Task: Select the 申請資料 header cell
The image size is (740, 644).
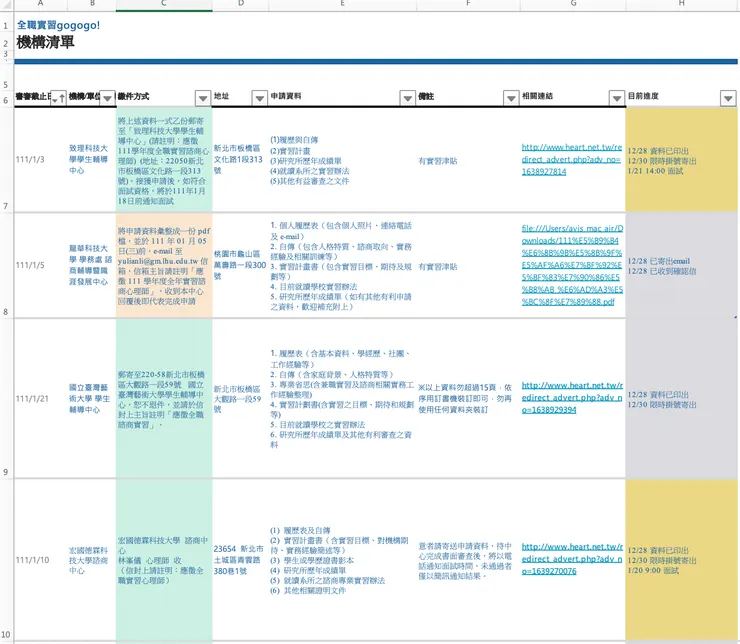Action: point(342,99)
